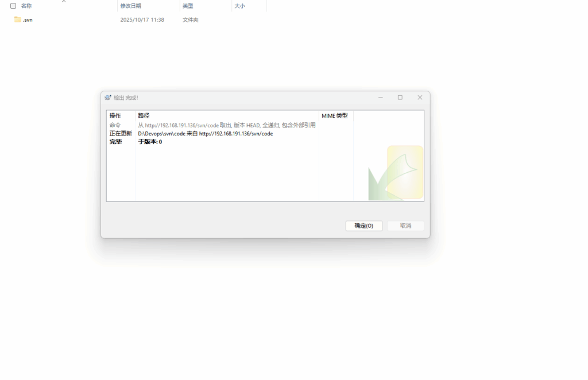The image size is (588, 380).
Task: Click the 名称 column header
Action: 26,6
